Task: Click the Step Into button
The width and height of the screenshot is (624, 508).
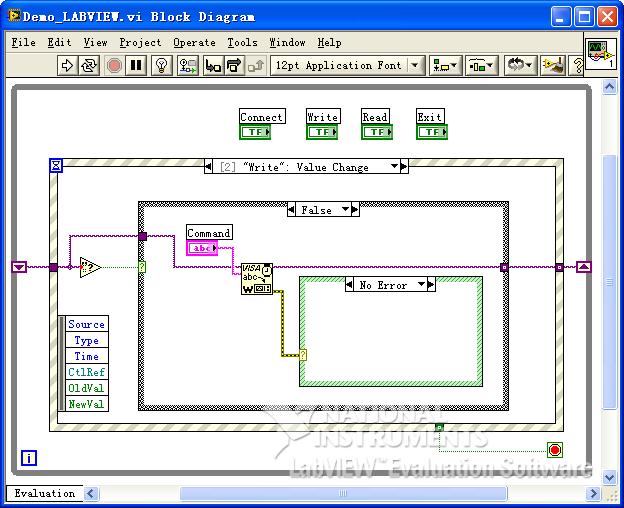Action: tap(213, 65)
